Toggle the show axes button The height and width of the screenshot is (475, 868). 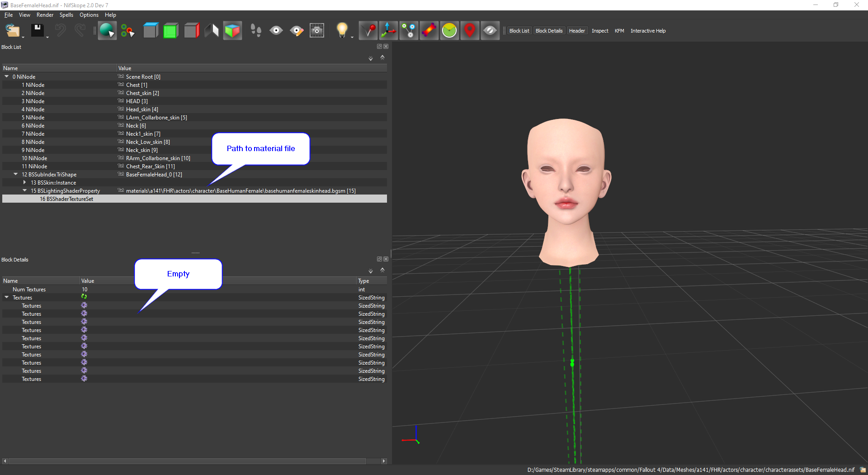[x=388, y=31]
